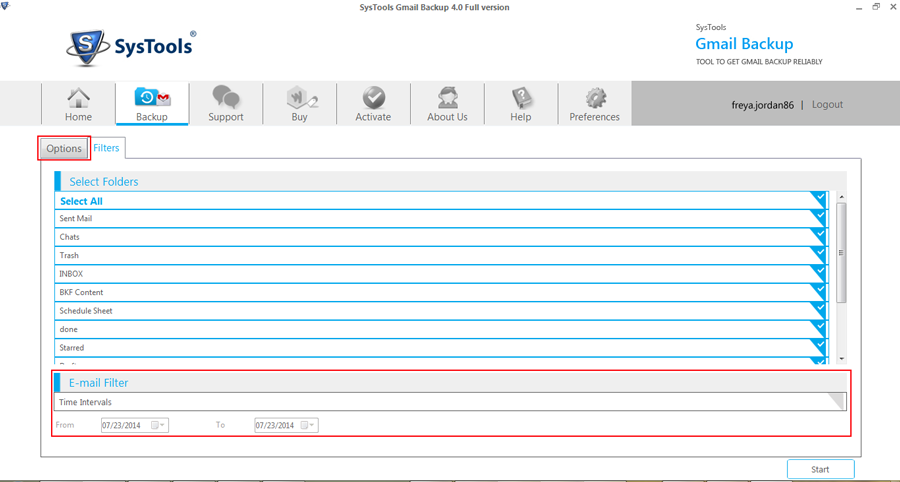Select the Chats folder row

point(441,237)
